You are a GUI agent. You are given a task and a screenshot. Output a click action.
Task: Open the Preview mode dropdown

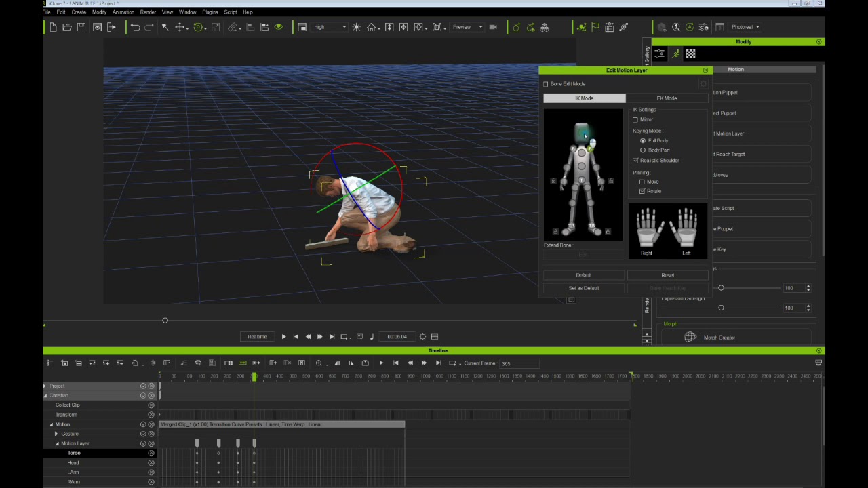[x=467, y=27]
